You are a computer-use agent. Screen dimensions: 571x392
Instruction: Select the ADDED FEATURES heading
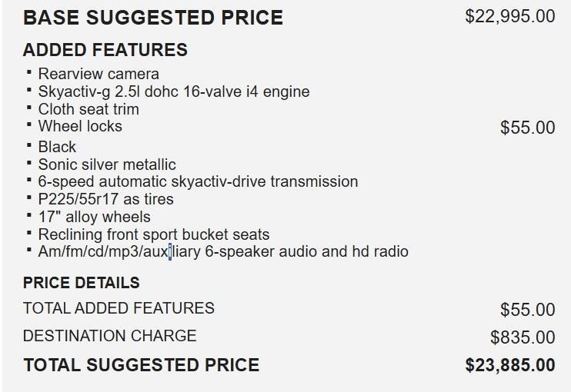pyautogui.click(x=105, y=51)
